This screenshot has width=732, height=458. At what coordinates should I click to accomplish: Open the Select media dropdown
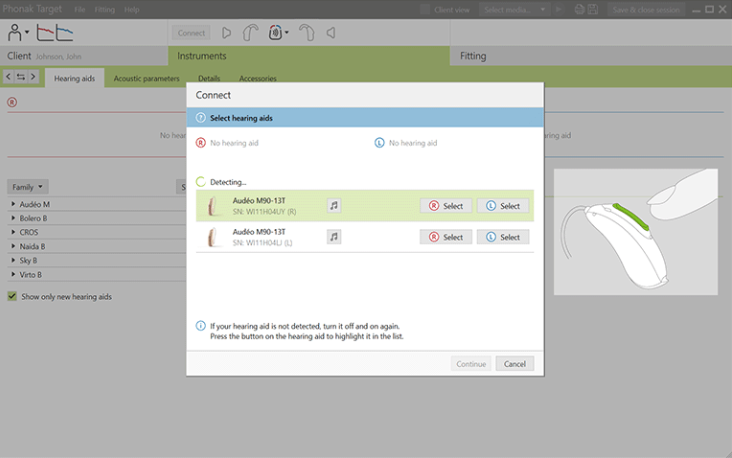click(514, 9)
